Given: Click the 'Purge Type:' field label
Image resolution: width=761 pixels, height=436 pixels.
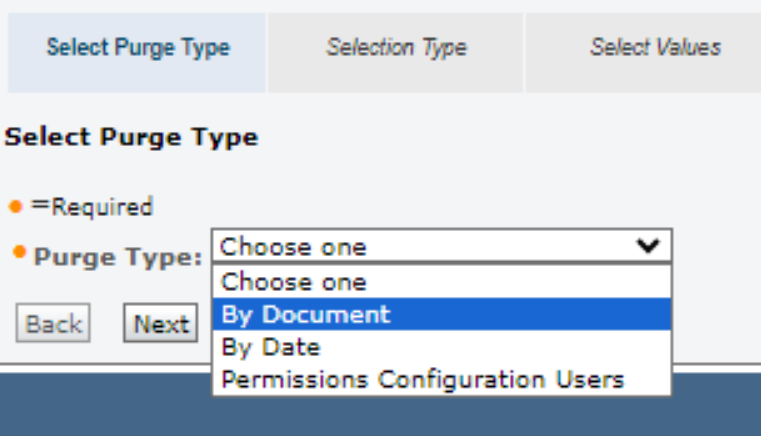Looking at the screenshot, I should coord(118,257).
